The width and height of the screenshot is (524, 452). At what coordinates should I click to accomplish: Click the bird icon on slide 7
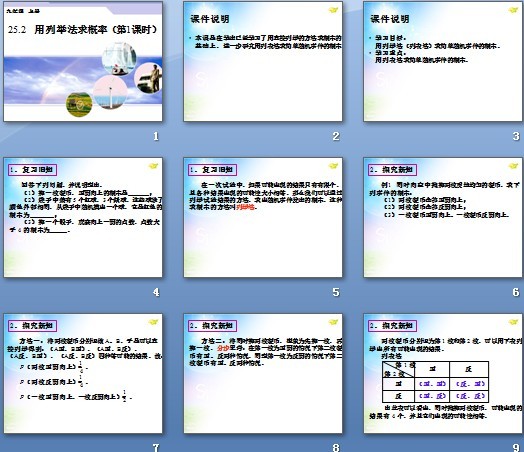[x=153, y=322]
